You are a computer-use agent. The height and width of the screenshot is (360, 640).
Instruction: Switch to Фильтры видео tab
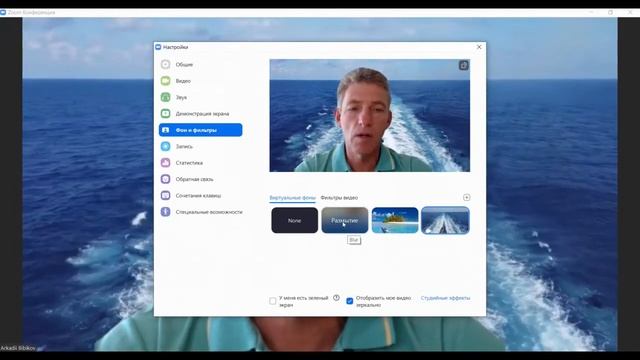(339, 198)
